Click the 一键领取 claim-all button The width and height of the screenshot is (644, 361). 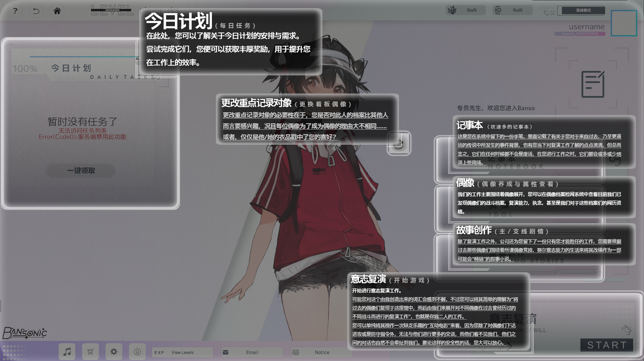click(x=81, y=170)
